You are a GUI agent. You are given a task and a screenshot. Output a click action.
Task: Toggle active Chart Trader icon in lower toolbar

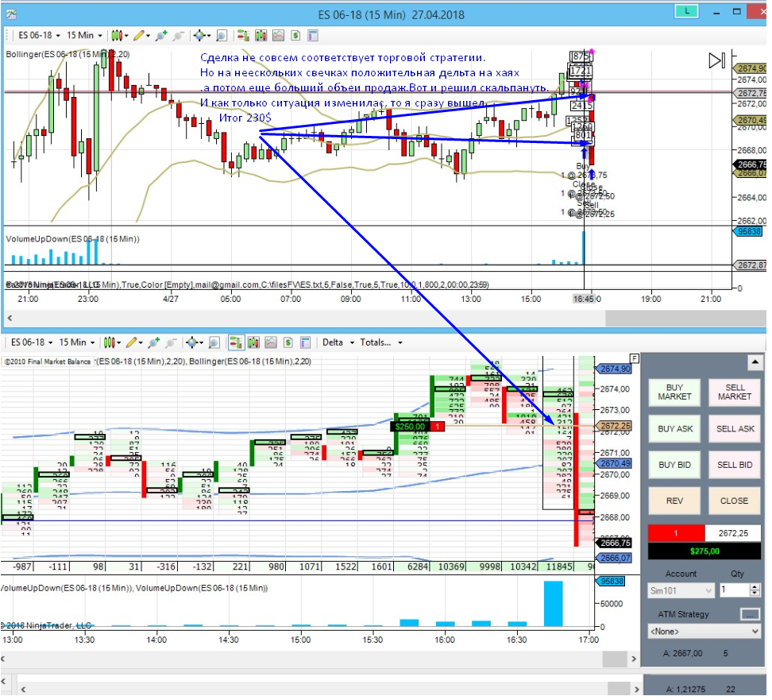click(x=236, y=342)
